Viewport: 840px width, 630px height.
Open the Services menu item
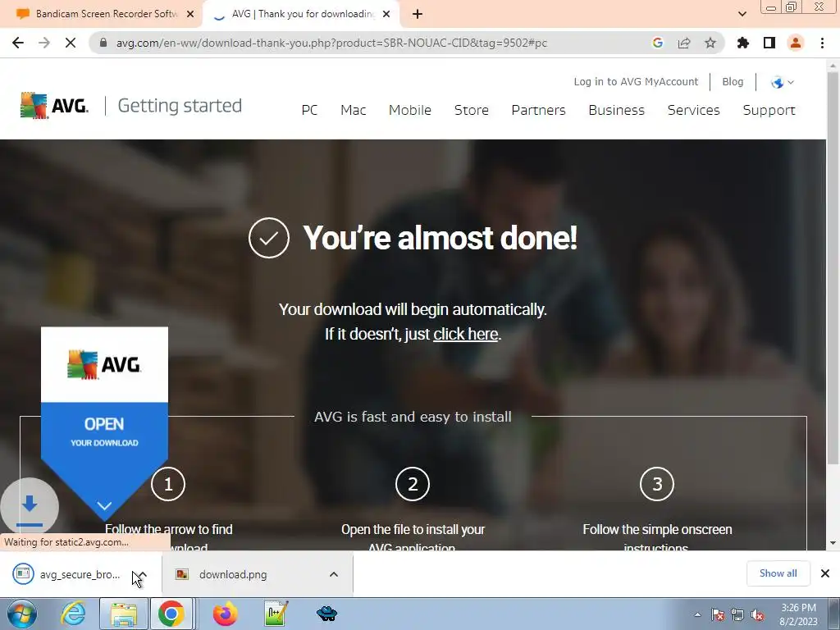pos(694,110)
